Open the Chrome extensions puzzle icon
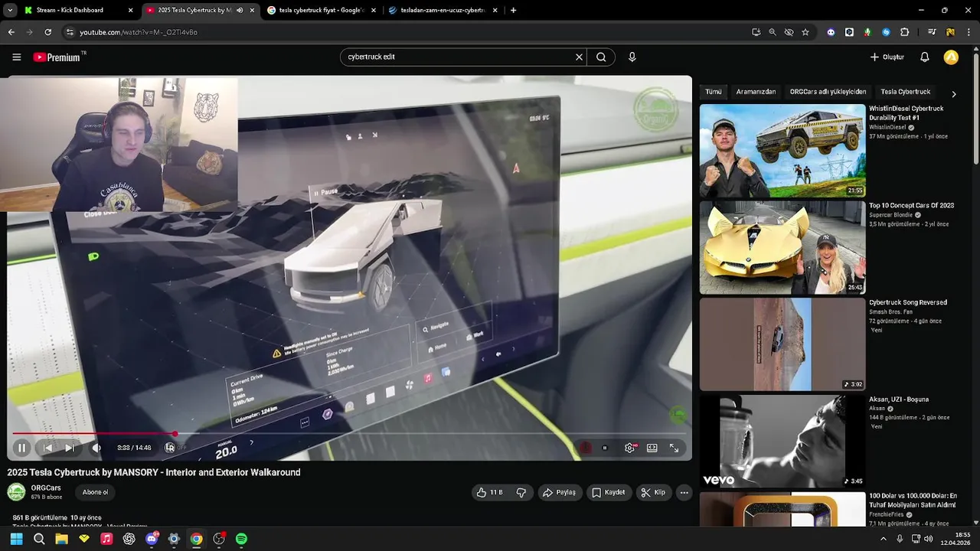 click(905, 32)
